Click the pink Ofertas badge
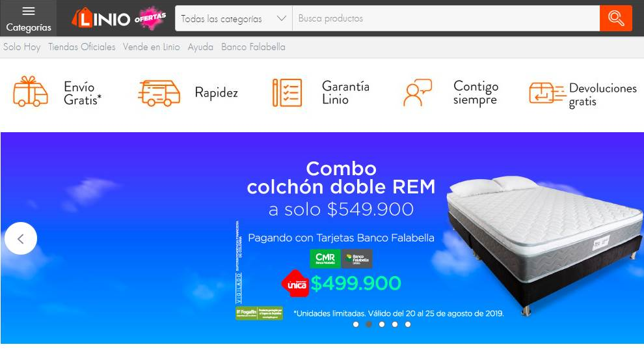 150,18
